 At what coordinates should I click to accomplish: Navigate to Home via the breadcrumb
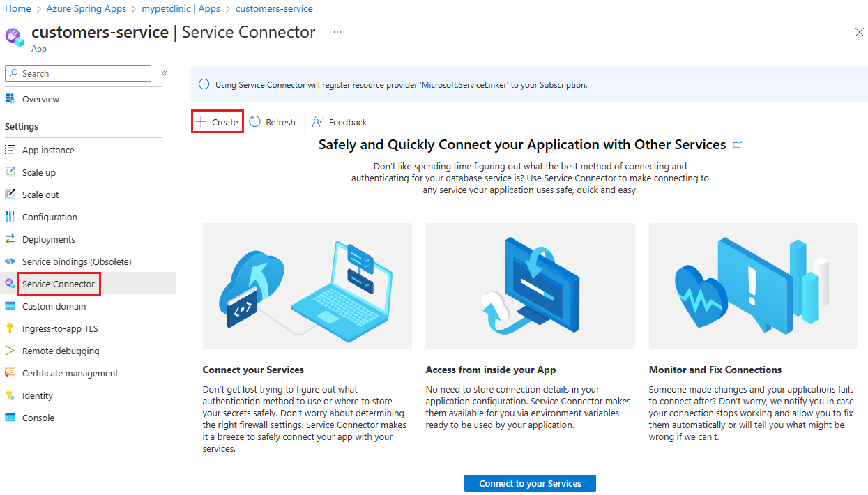point(17,8)
